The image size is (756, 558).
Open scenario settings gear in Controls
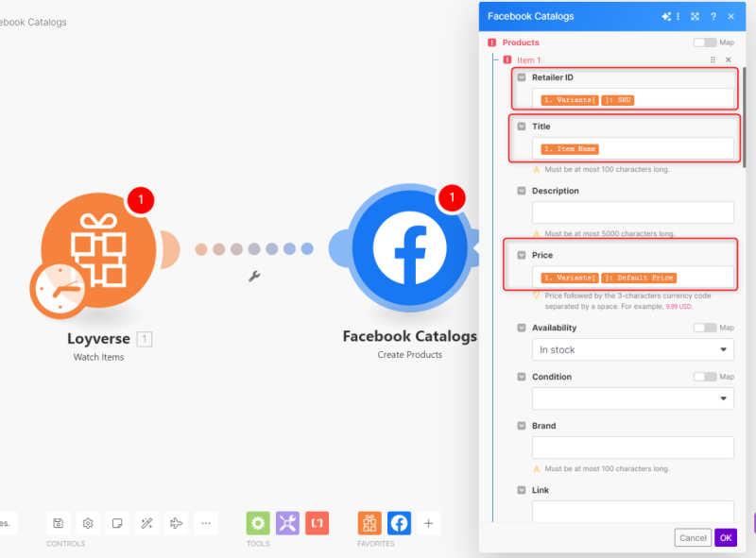88,523
